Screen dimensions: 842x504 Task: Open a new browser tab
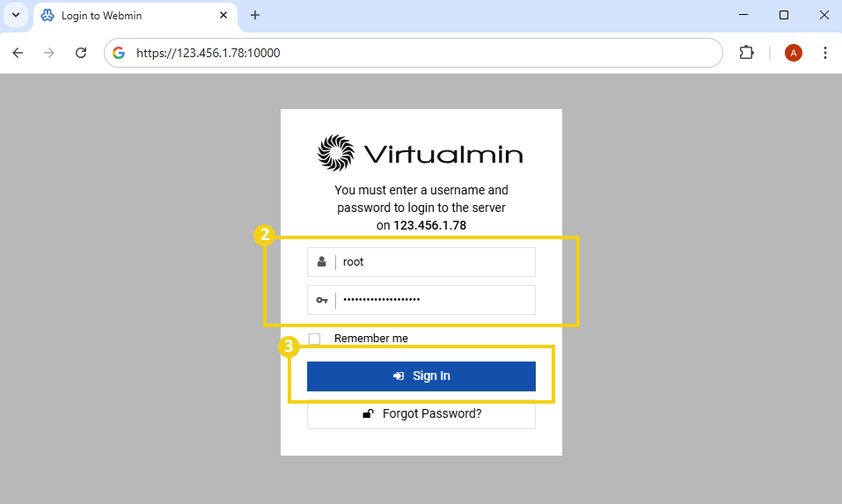(x=255, y=15)
